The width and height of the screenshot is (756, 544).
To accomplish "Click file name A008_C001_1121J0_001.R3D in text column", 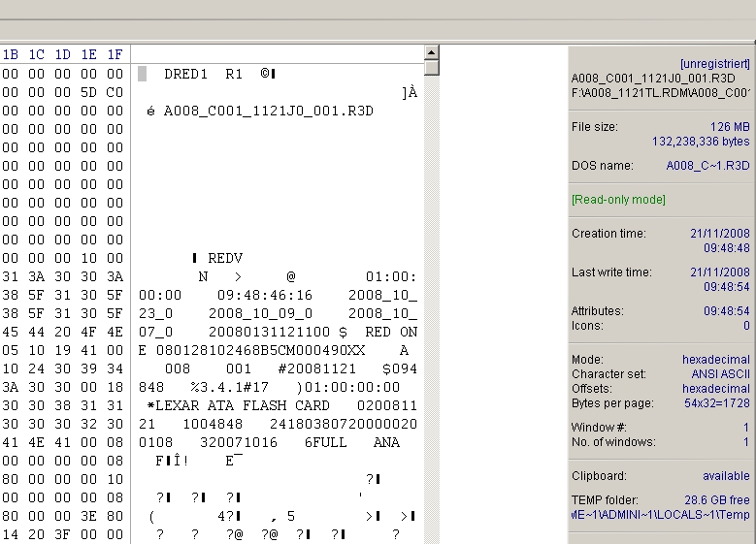I will click(269, 112).
